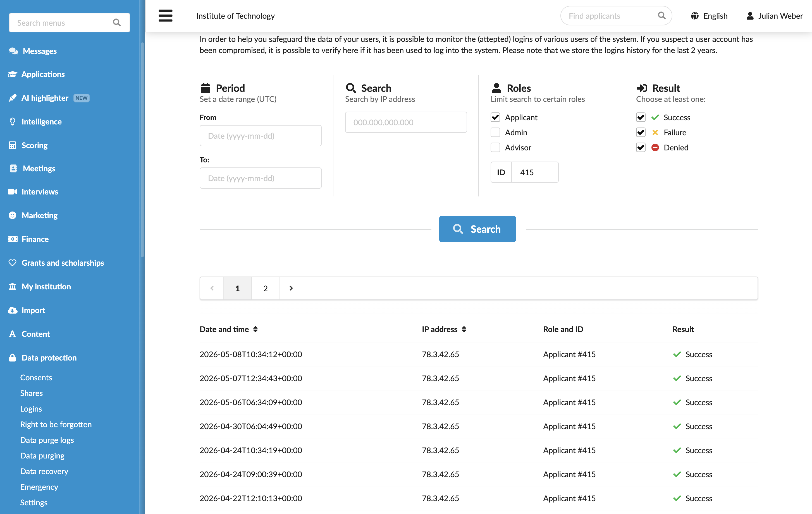Open Data purge logs page

point(47,440)
